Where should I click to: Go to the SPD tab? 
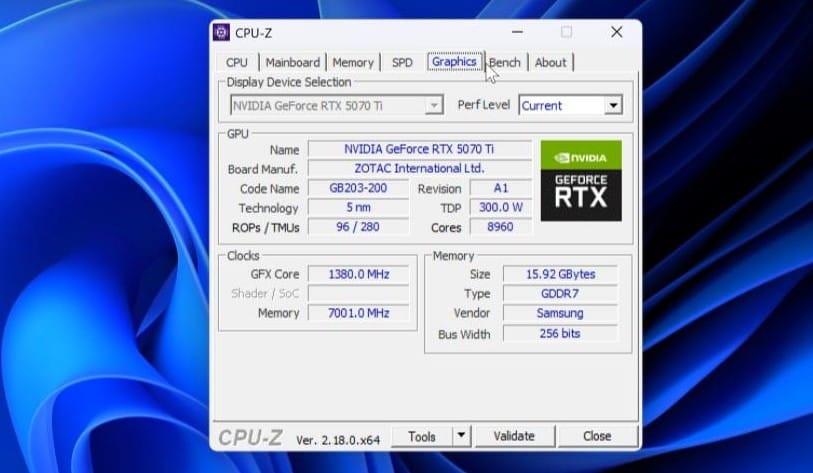click(402, 62)
